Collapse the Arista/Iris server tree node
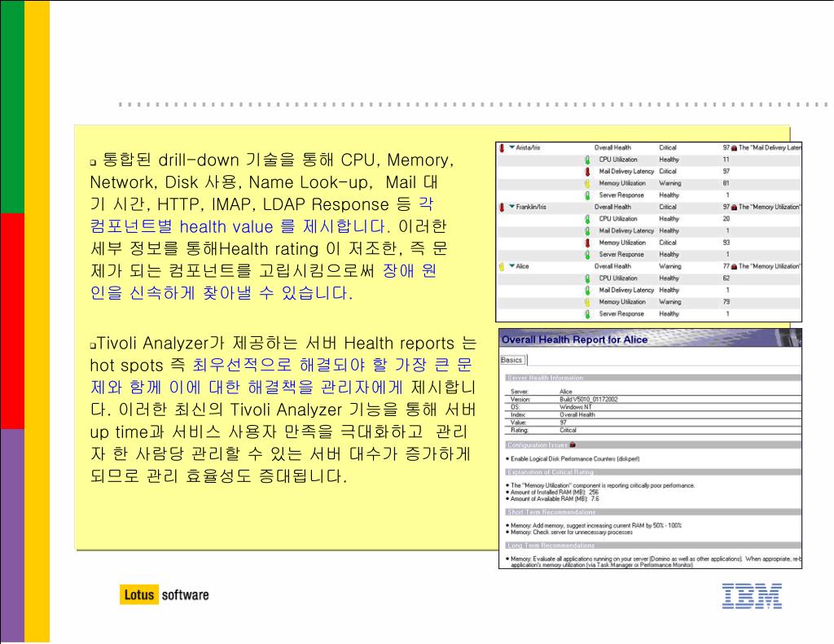The image size is (834, 644). coord(511,147)
